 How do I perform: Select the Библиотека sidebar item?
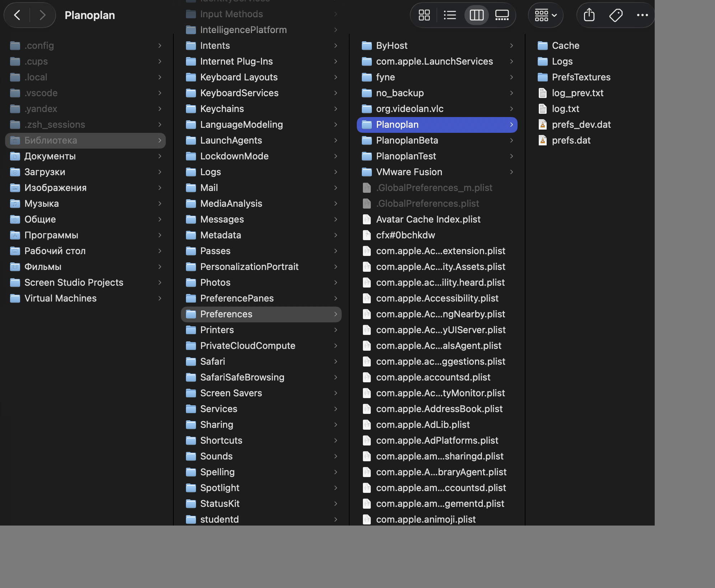pos(50,140)
